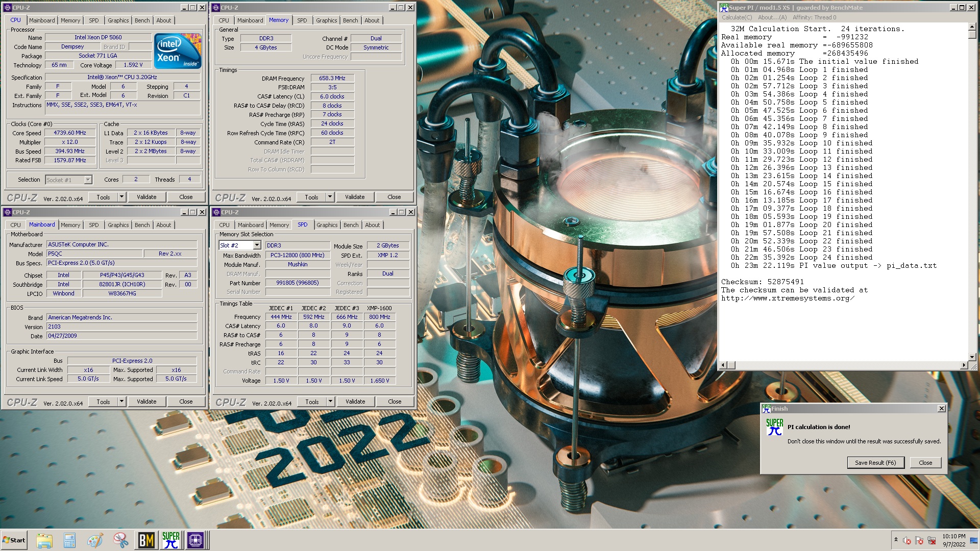Switch to CPU tab in Mainboard-tab CPU-Z window

[x=16, y=225]
